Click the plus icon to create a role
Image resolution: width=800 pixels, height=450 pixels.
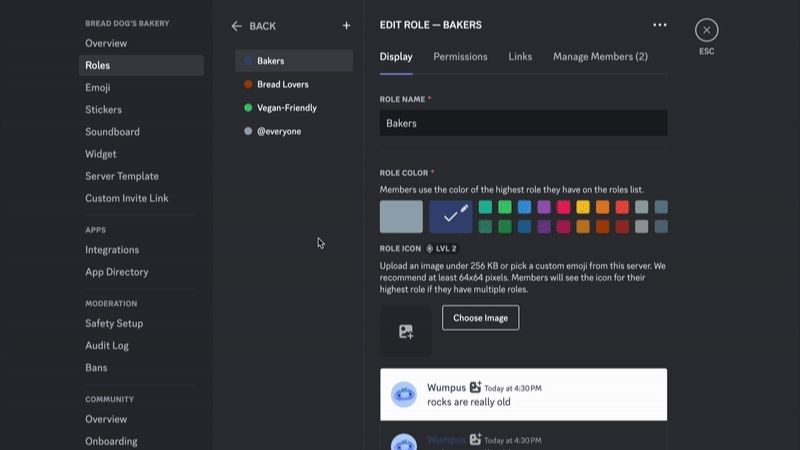[x=346, y=26]
